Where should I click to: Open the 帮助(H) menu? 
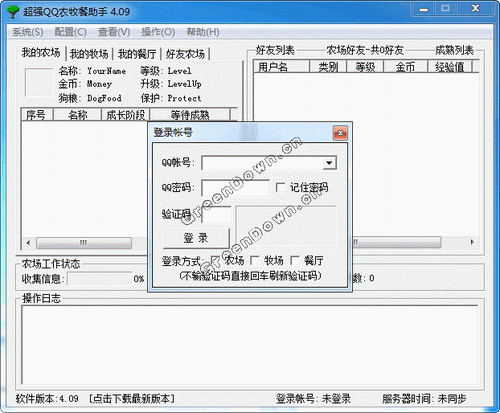pos(203,32)
